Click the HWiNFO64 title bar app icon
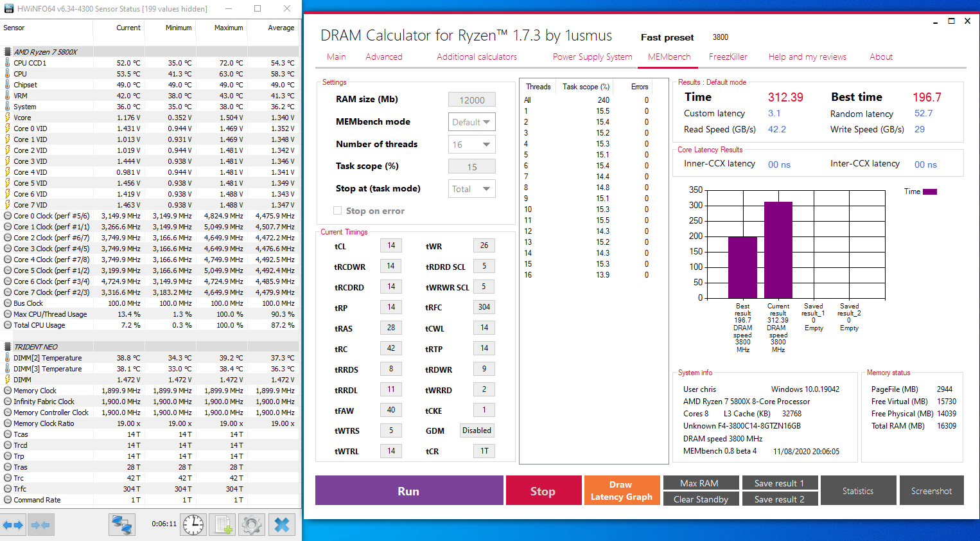The height and width of the screenshot is (541, 980). [x=9, y=9]
